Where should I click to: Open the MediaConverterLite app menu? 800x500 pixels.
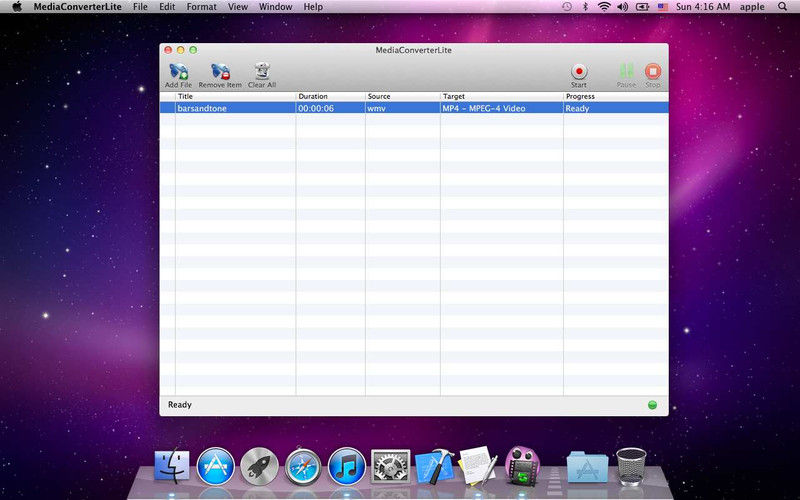click(78, 7)
